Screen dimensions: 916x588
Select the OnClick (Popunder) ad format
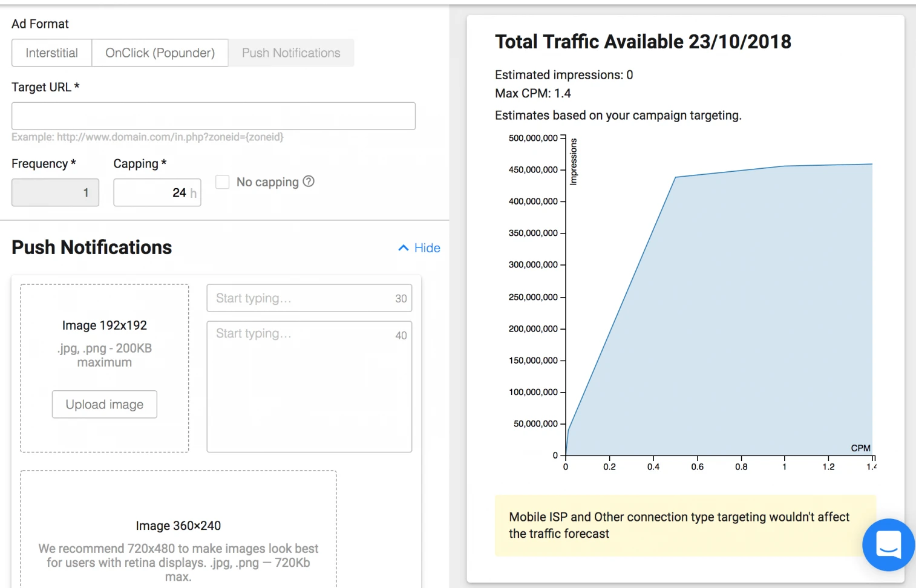160,53
